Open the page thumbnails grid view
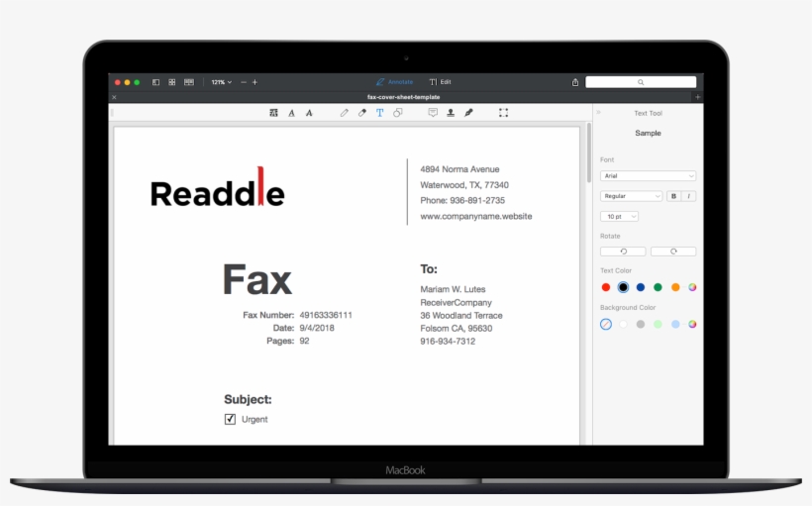Image resolution: width=812 pixels, height=506 pixels. (172, 82)
